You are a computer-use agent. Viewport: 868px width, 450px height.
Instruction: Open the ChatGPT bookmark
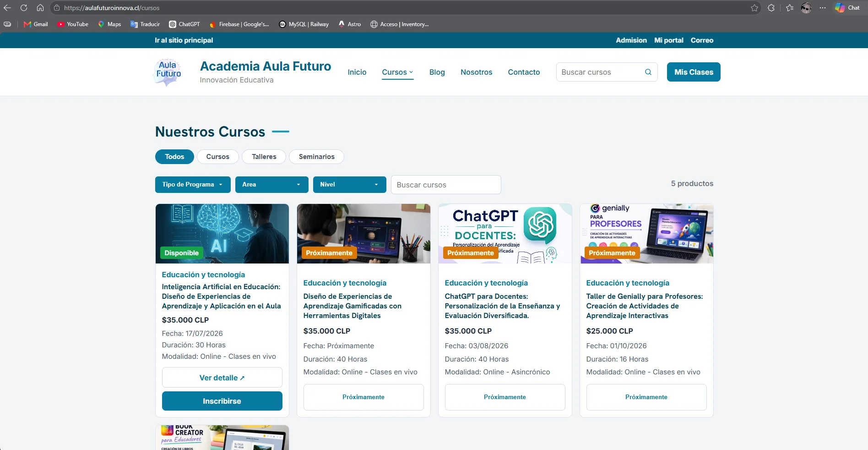pos(184,24)
